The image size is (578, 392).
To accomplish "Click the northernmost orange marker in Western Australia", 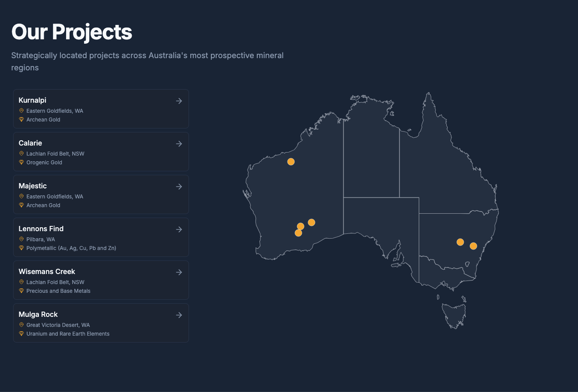I will click(x=291, y=162).
